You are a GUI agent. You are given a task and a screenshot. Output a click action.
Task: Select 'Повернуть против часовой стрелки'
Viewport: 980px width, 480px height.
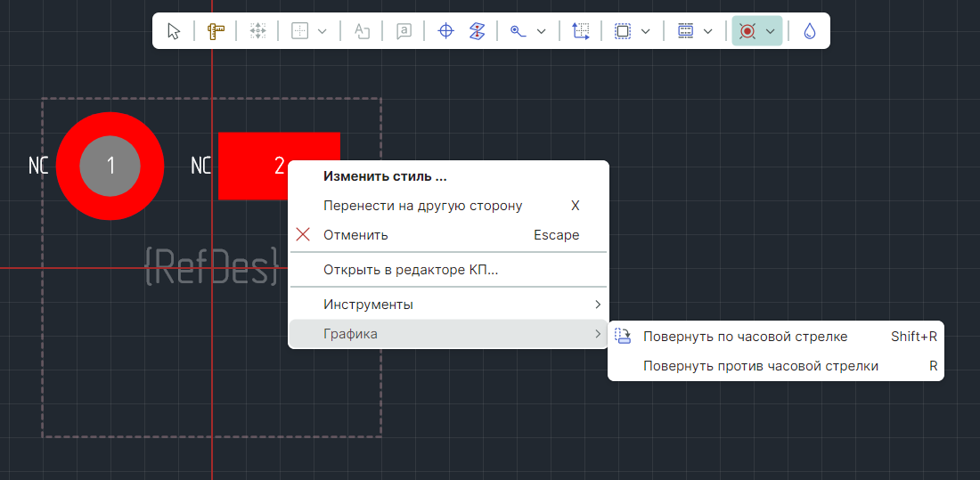(776, 366)
